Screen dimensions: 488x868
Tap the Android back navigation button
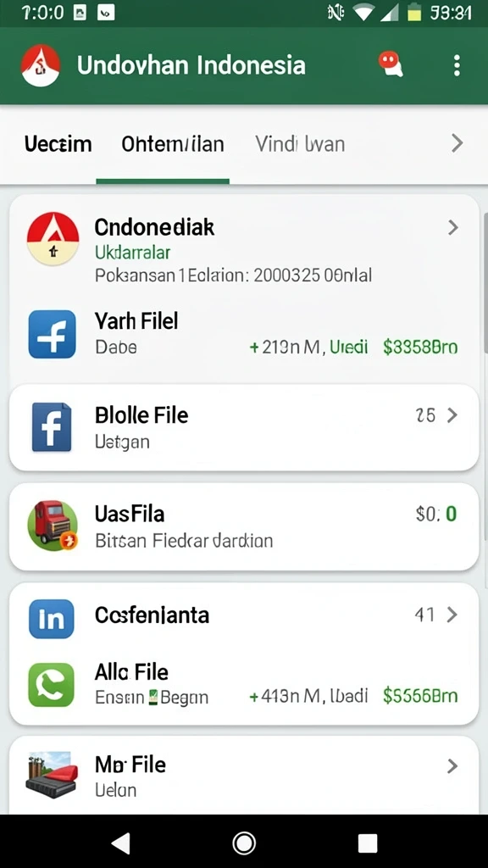pos(122,843)
